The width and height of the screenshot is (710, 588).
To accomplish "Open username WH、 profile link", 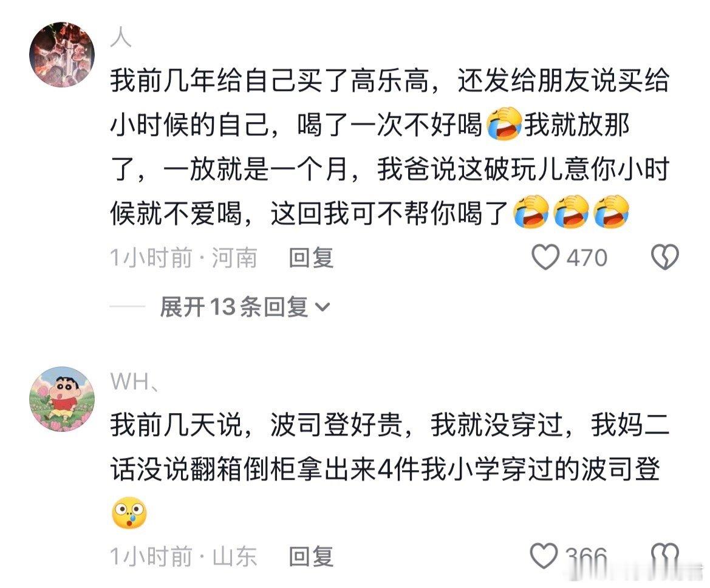I will tap(134, 381).
